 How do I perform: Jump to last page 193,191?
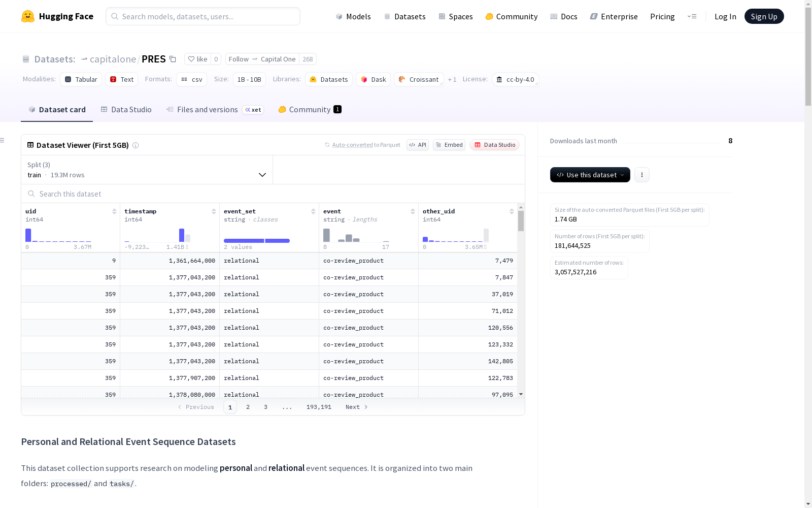pos(319,407)
